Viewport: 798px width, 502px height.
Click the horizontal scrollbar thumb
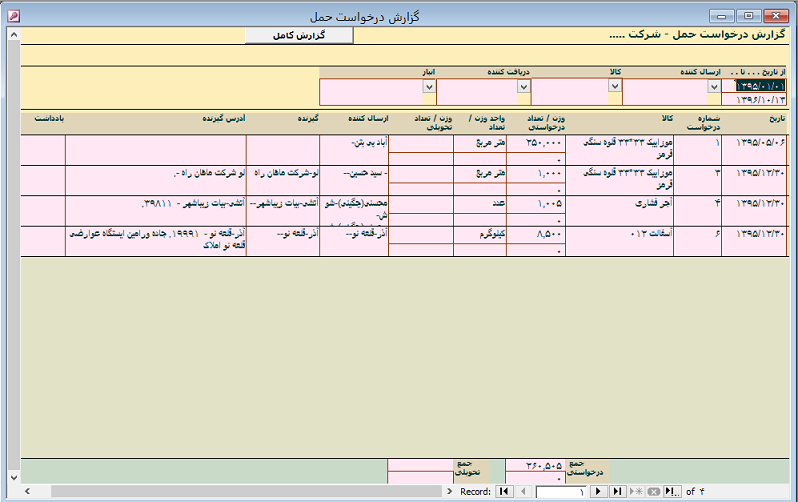click(x=246, y=491)
